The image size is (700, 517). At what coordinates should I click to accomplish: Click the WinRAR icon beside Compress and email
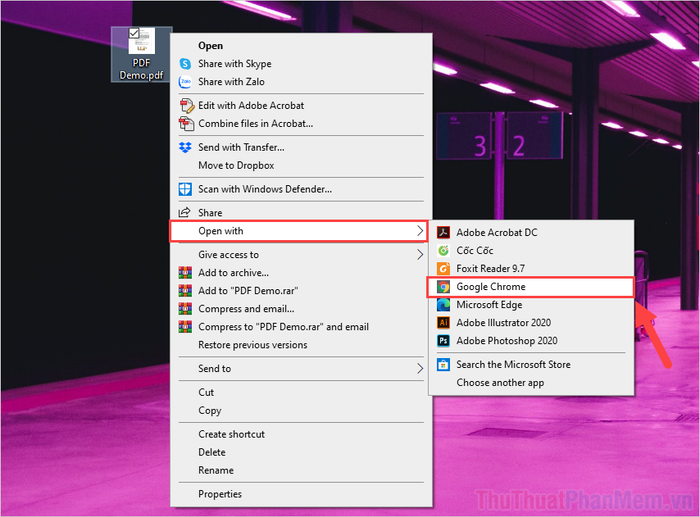185,309
